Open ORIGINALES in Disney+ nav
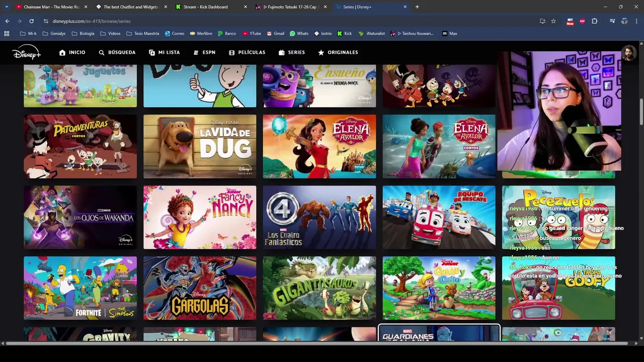The width and height of the screenshot is (644, 362). 338,52
